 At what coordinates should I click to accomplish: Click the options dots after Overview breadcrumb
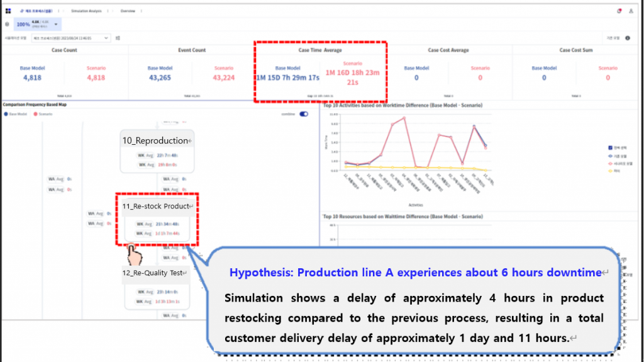(142, 11)
